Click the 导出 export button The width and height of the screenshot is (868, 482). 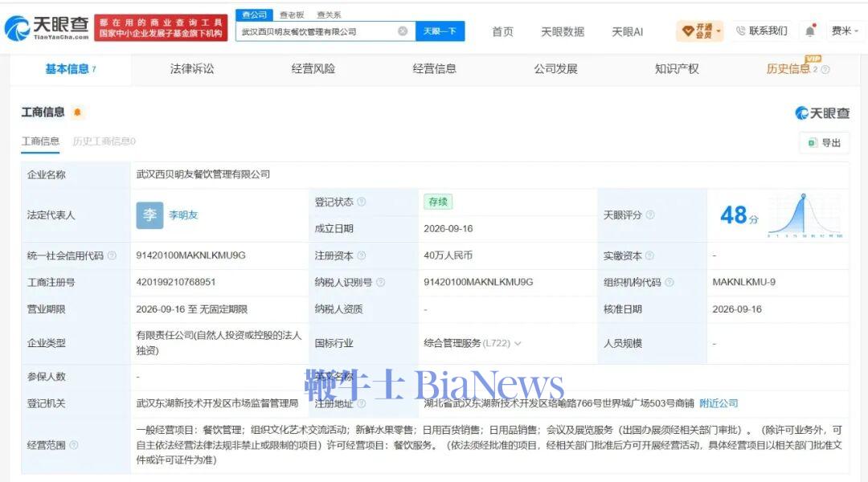point(825,143)
